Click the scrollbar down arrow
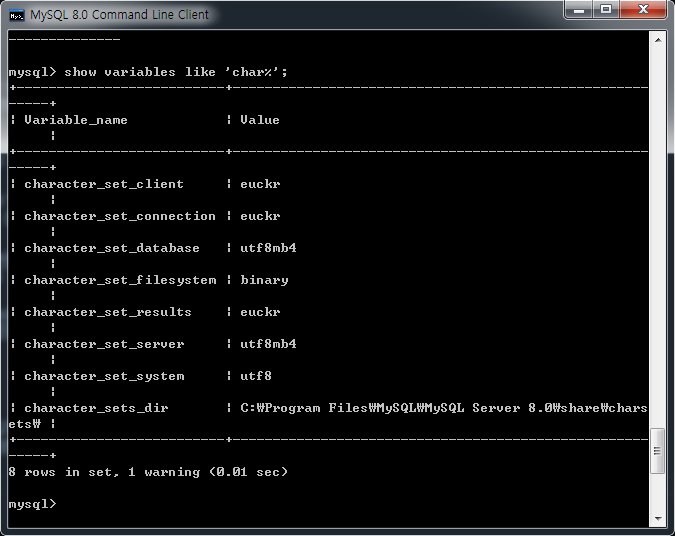Image resolution: width=675 pixels, height=536 pixels. click(658, 519)
